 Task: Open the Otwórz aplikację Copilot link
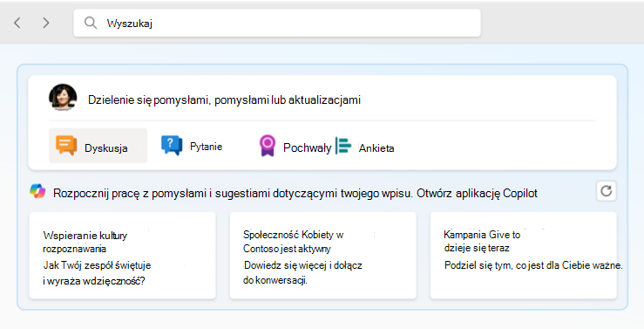pos(478,193)
